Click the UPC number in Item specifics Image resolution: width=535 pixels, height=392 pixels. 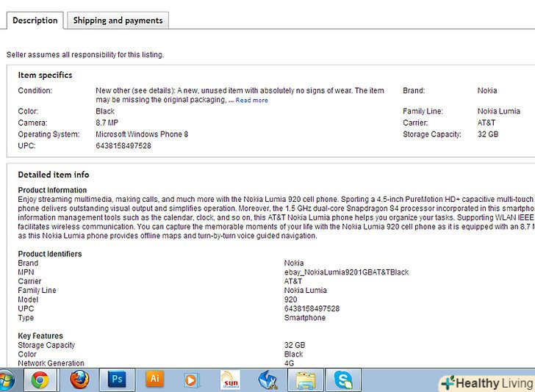click(x=123, y=145)
